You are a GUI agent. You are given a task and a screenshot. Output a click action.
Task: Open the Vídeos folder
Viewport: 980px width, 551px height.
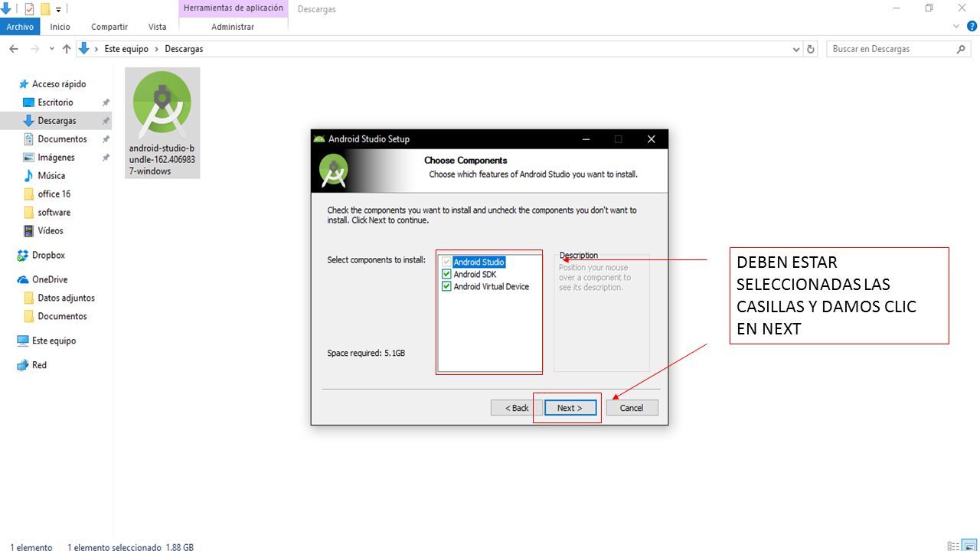[51, 231]
